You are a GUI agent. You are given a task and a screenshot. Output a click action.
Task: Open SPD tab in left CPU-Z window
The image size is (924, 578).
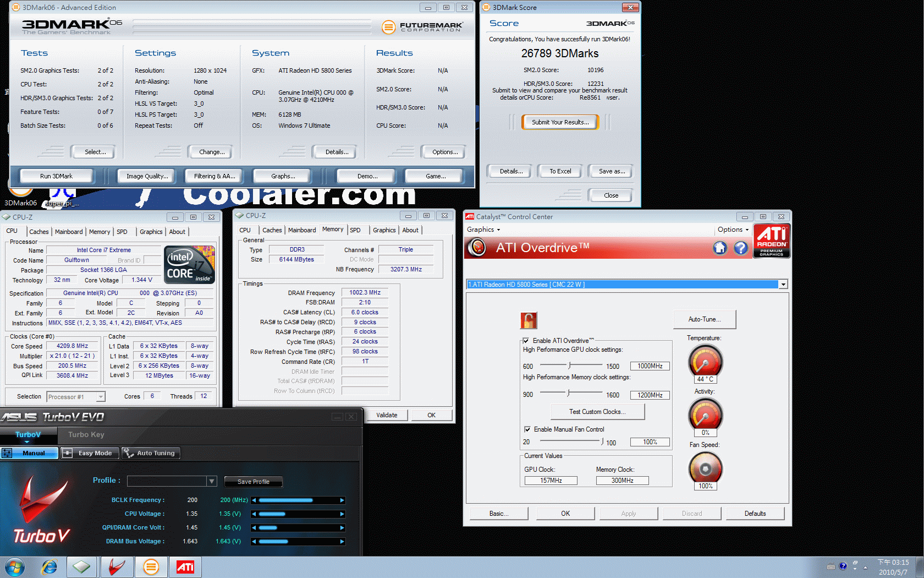(122, 232)
